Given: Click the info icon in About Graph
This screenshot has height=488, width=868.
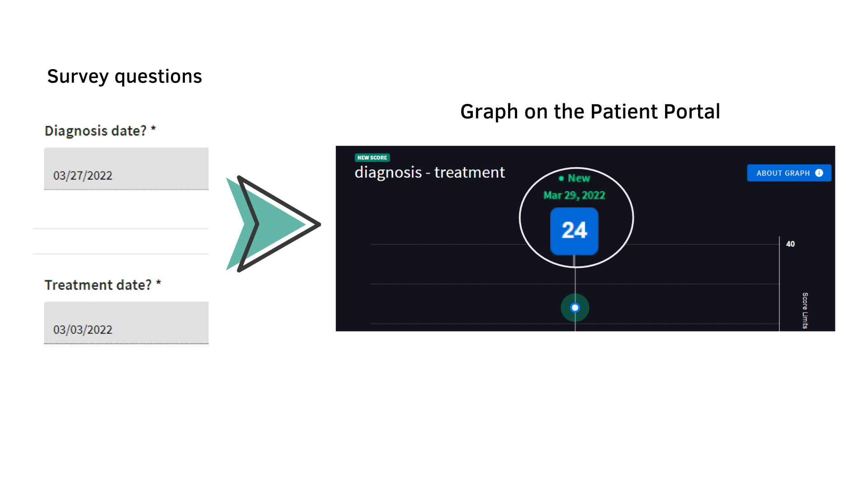Looking at the screenshot, I should [x=819, y=173].
